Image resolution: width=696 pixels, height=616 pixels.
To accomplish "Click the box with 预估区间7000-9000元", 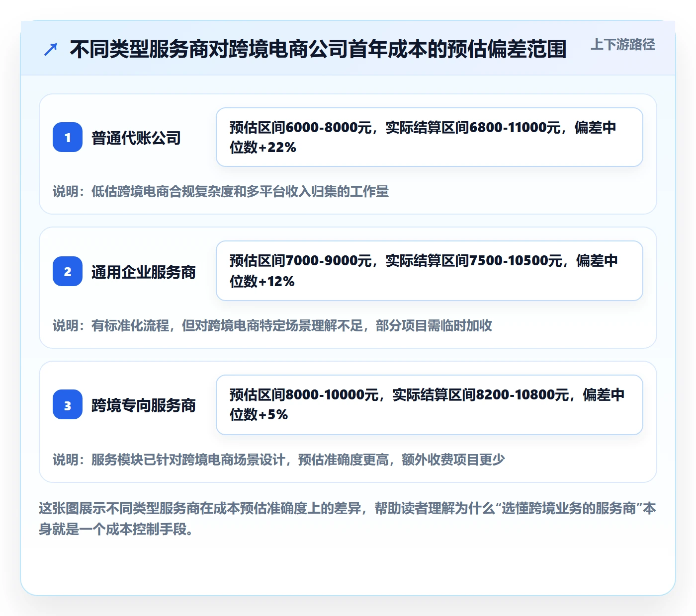I will (x=430, y=271).
